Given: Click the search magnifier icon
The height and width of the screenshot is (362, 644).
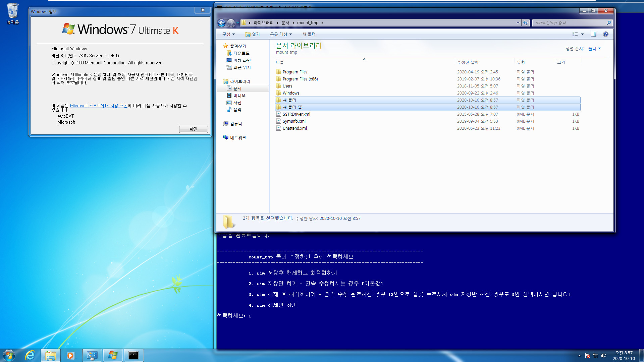Looking at the screenshot, I should (609, 23).
